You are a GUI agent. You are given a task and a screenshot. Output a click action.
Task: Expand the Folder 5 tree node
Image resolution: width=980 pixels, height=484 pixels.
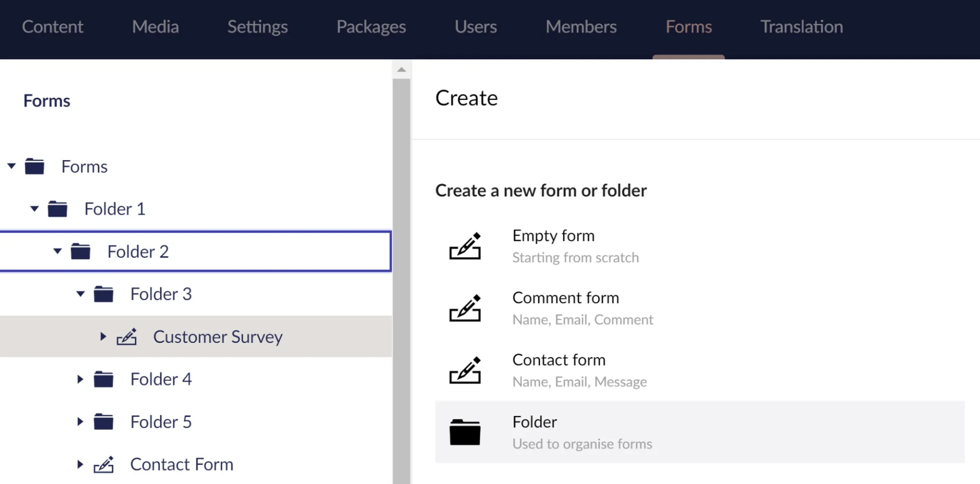click(x=80, y=422)
